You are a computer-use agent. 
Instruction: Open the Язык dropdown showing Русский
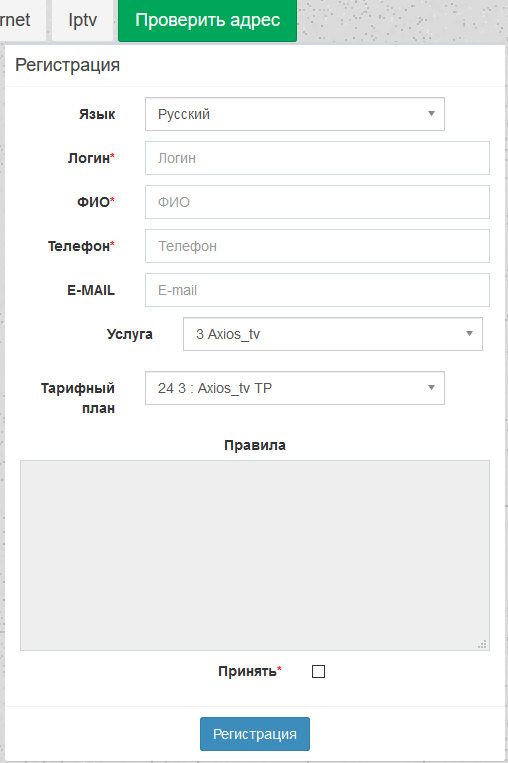[x=295, y=114]
